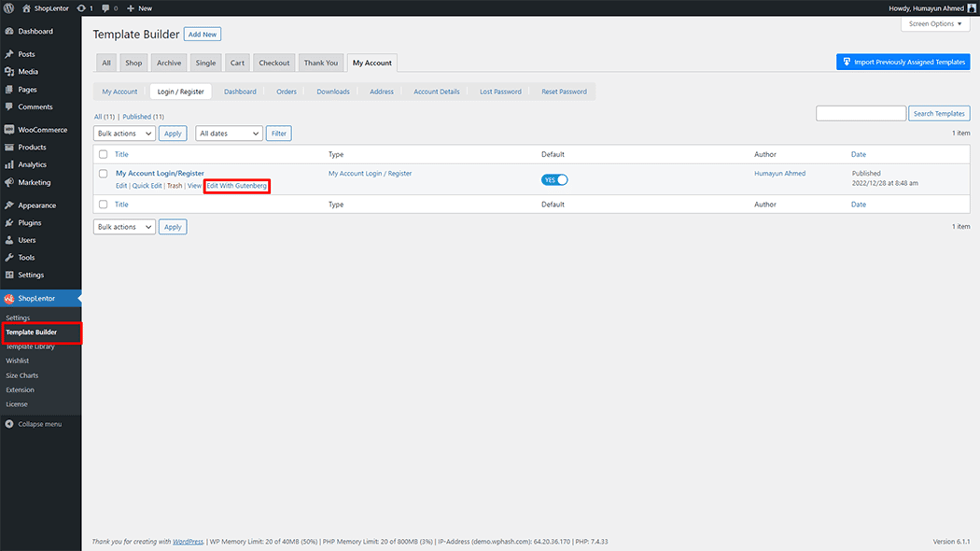
Task: Click the updates icon in admin bar
Action: click(x=81, y=7)
